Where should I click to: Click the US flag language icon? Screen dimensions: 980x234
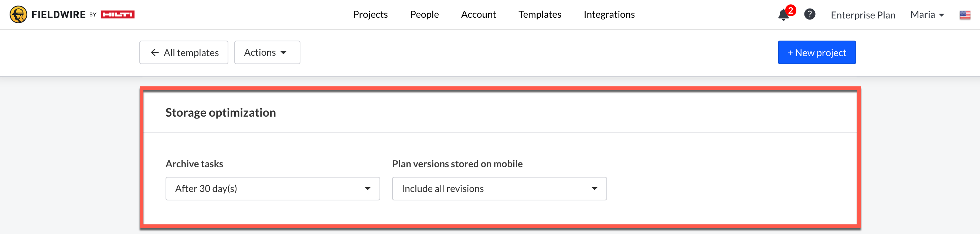tap(964, 15)
